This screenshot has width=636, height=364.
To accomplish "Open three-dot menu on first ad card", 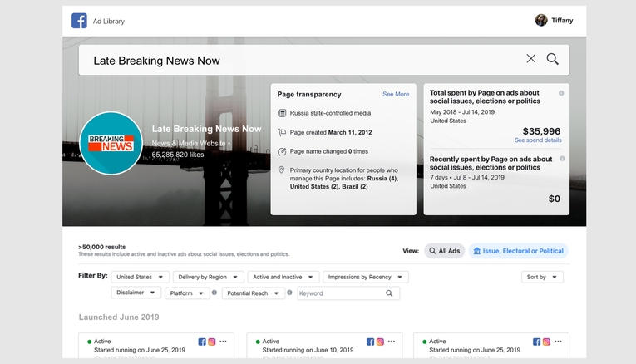I will click(223, 342).
